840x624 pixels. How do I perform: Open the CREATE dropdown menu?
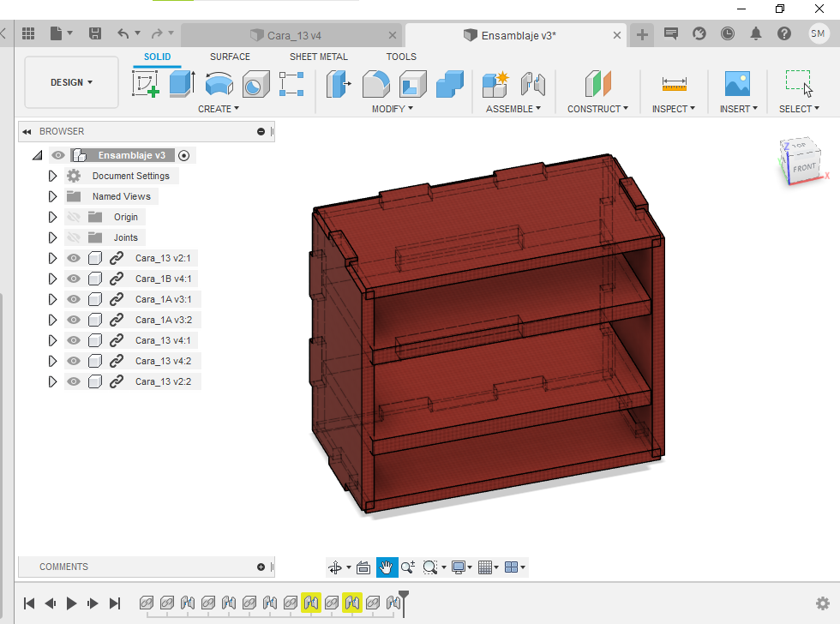coord(219,109)
